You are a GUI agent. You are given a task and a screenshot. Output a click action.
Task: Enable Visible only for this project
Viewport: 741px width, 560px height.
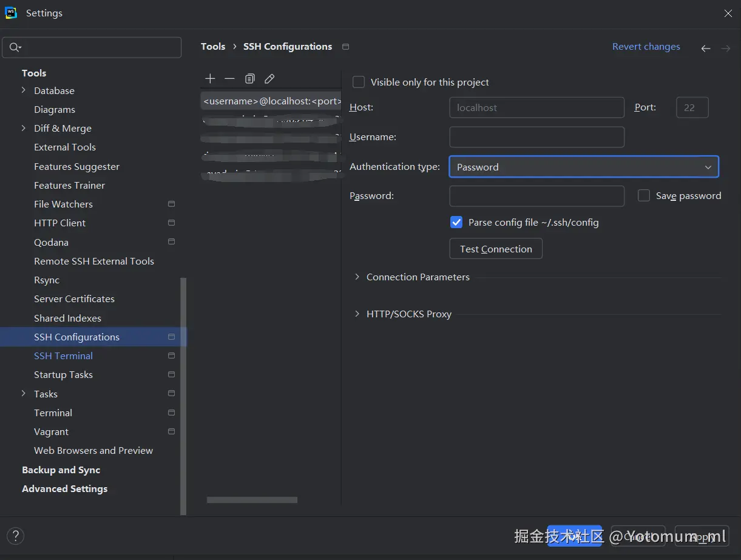359,82
